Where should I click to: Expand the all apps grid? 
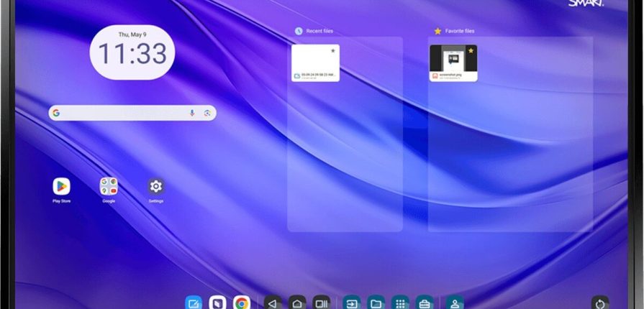401,303
